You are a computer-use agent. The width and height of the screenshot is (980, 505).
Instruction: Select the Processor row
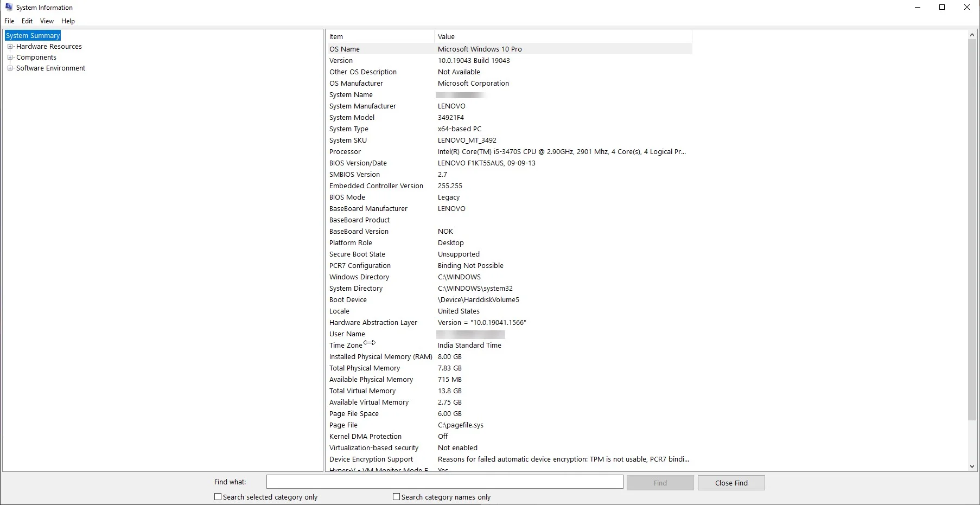tap(509, 152)
